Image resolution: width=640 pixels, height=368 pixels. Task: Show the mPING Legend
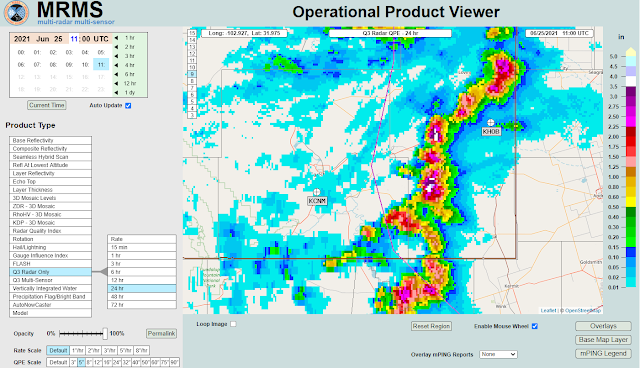(x=603, y=353)
